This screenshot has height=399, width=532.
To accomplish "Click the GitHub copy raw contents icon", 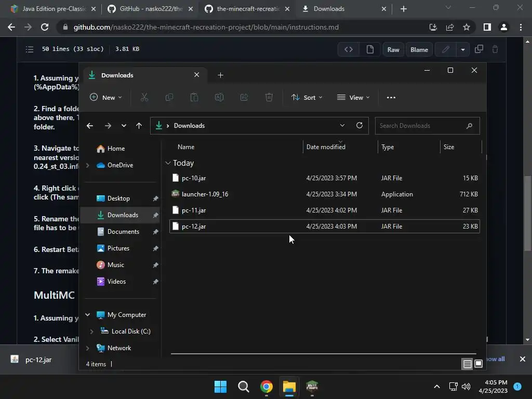I will pyautogui.click(x=478, y=49).
